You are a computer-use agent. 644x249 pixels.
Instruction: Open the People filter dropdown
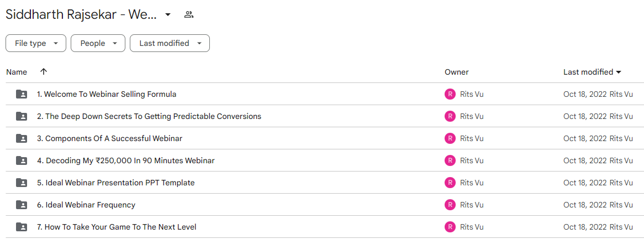coord(98,43)
